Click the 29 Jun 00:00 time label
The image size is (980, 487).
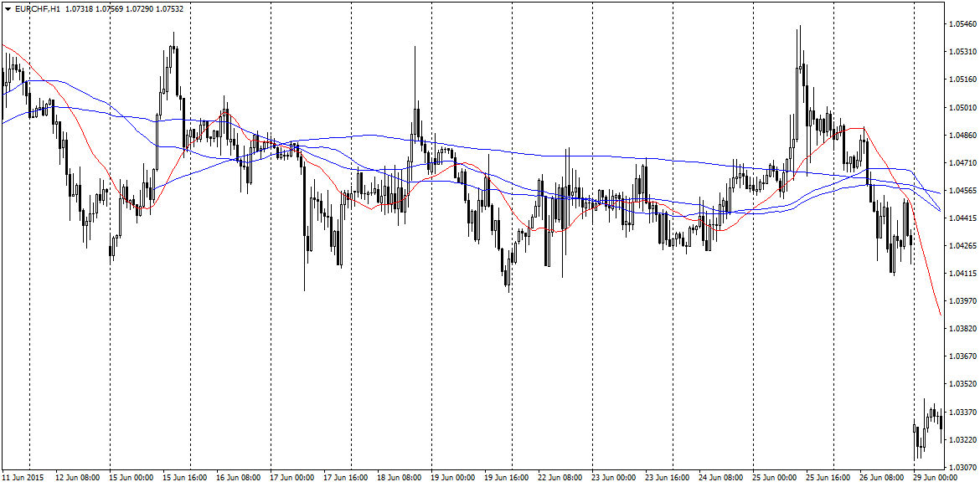click(x=935, y=478)
